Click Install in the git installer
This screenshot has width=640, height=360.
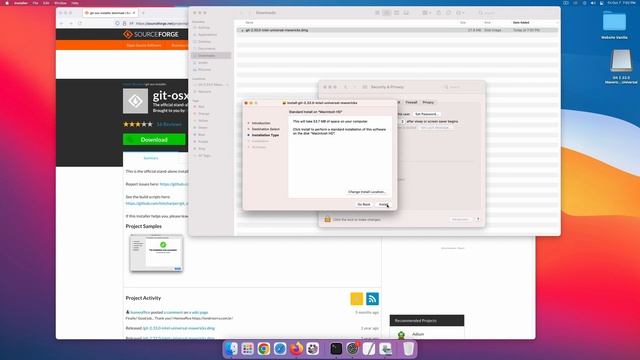point(383,204)
